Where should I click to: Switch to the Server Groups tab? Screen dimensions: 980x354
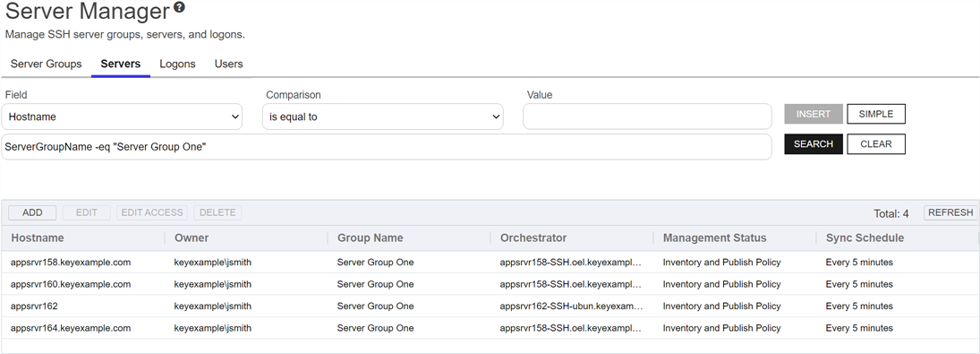tap(47, 64)
